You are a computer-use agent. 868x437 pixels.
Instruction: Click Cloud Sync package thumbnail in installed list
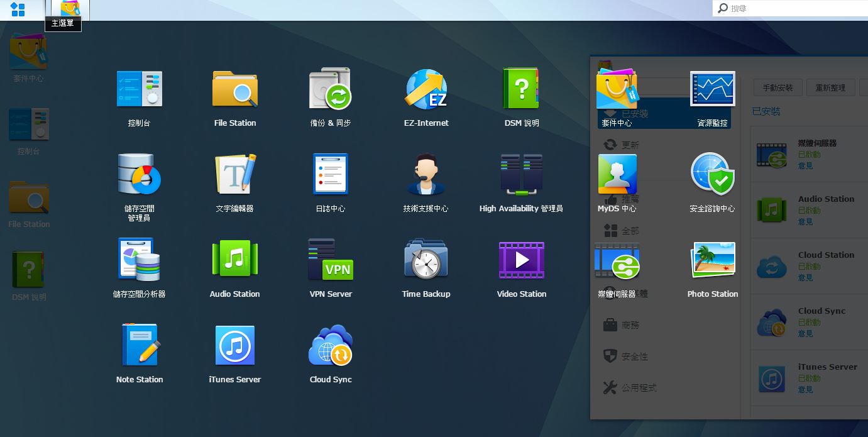(772, 323)
